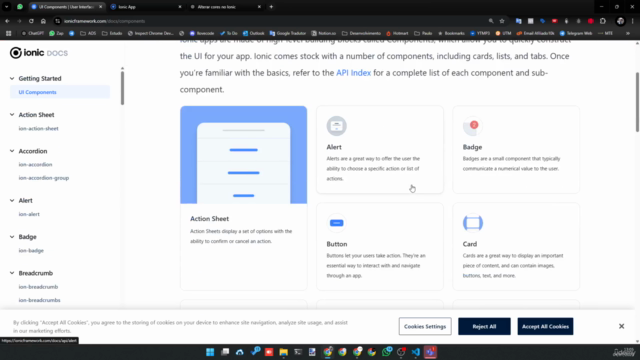This screenshot has height=360, width=640.
Task: Open the Windows Start menu
Action: (210, 352)
